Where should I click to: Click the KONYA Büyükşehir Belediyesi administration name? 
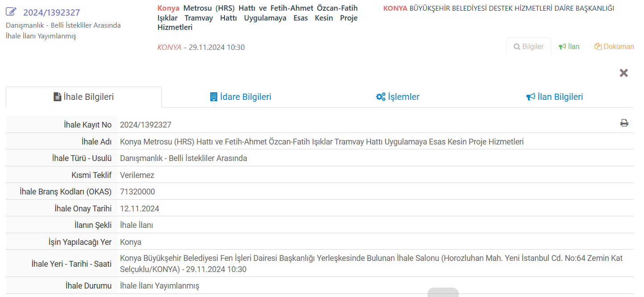(498, 8)
